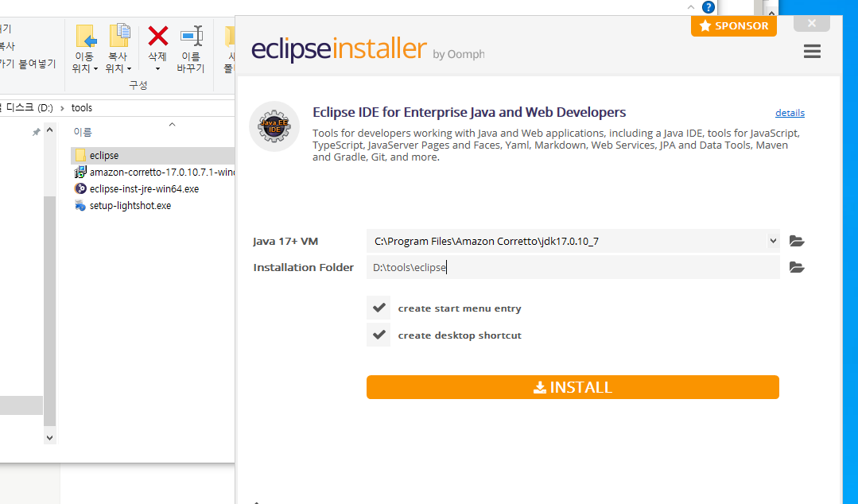Click the Copy To icon in Explorer ribbon

pos(118,36)
